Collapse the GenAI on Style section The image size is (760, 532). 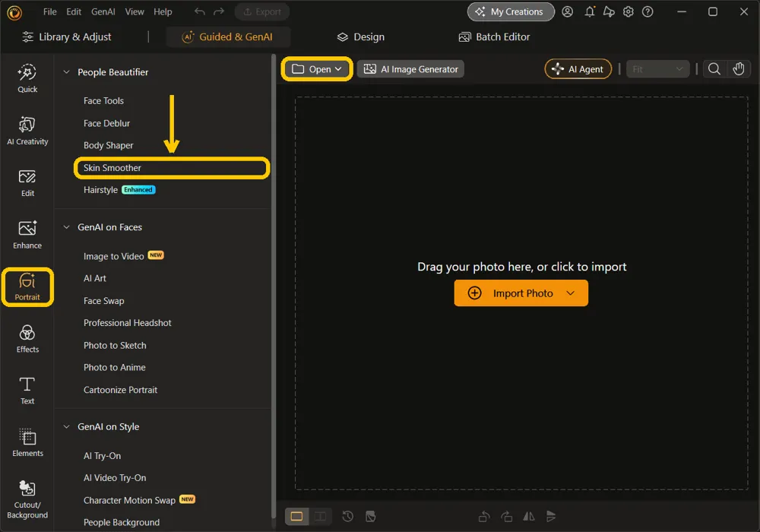pos(66,427)
